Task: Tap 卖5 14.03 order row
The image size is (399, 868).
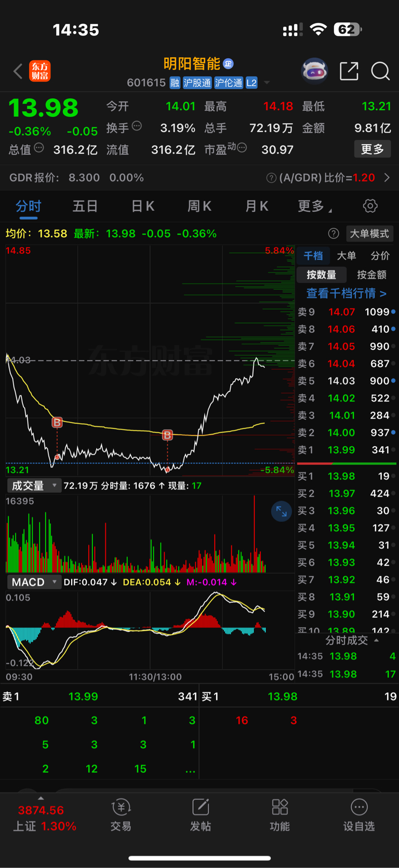Action: [347, 381]
